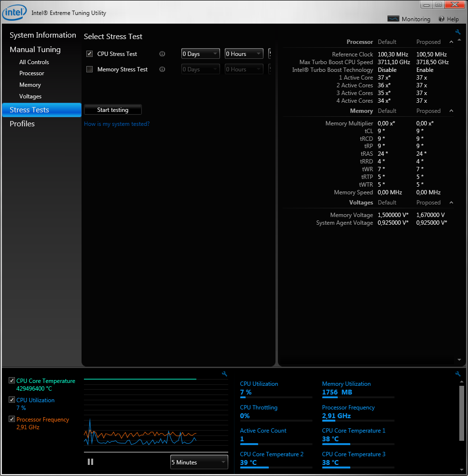The height and width of the screenshot is (476, 468).
Task: Click the wrench icon above the monitor readouts
Action: point(458,374)
